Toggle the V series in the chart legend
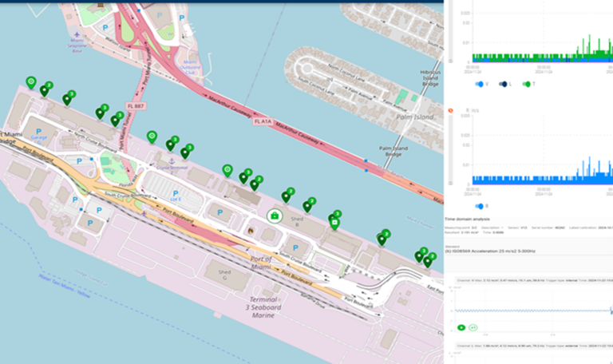The image size is (613, 364). (x=480, y=83)
